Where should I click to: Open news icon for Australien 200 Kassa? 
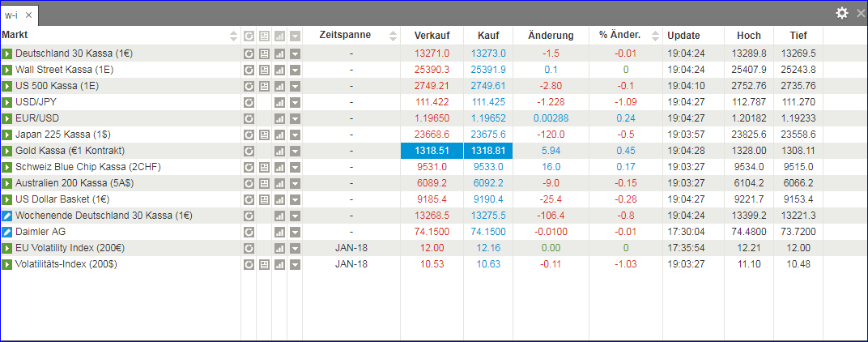tap(264, 183)
